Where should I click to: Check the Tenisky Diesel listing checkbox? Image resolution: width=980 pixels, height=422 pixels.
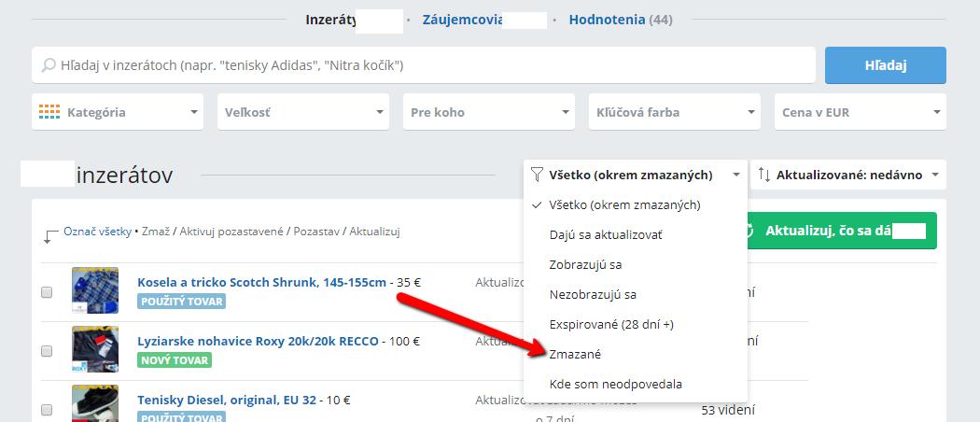pos(47,409)
